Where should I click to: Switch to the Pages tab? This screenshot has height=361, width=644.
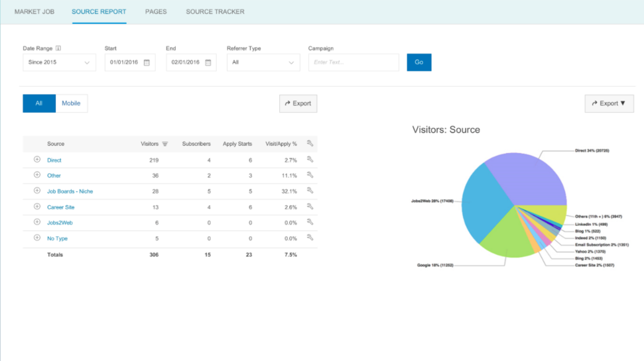156,11
